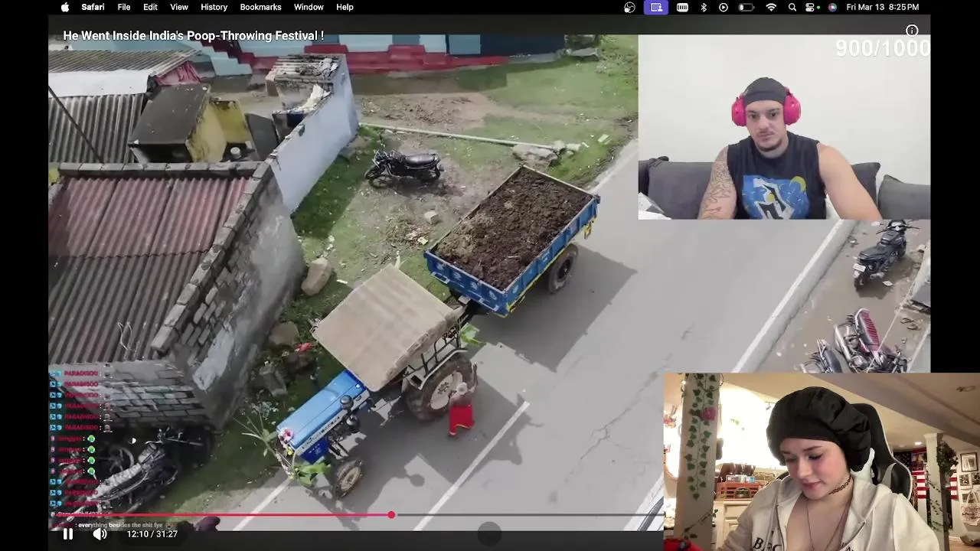The width and height of the screenshot is (980, 551).
Task: Activate Siri from menu bar
Action: pos(832,7)
